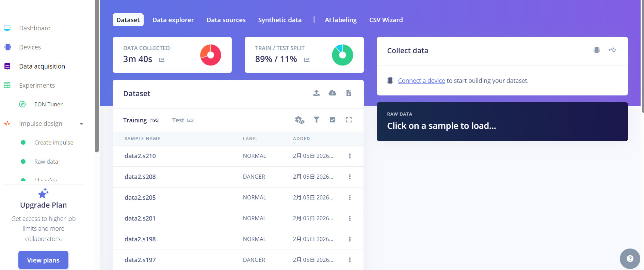This screenshot has height=270, width=644.
Task: Click the gear-eye view settings icon
Action: click(300, 120)
